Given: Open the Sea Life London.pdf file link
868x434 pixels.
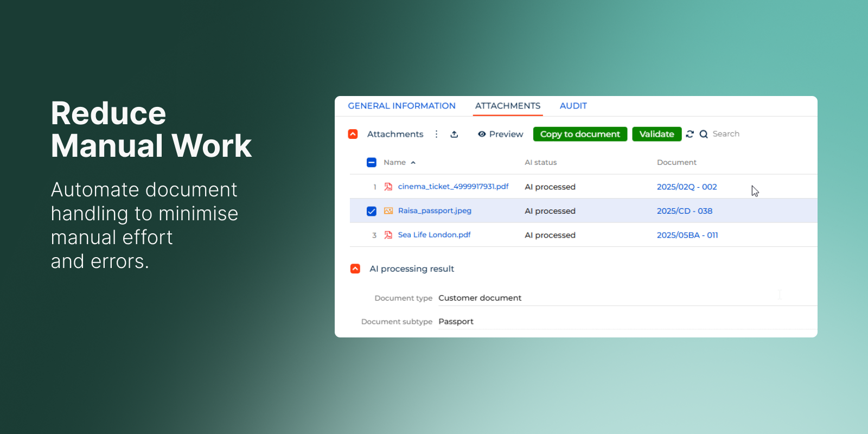Looking at the screenshot, I should [434, 235].
